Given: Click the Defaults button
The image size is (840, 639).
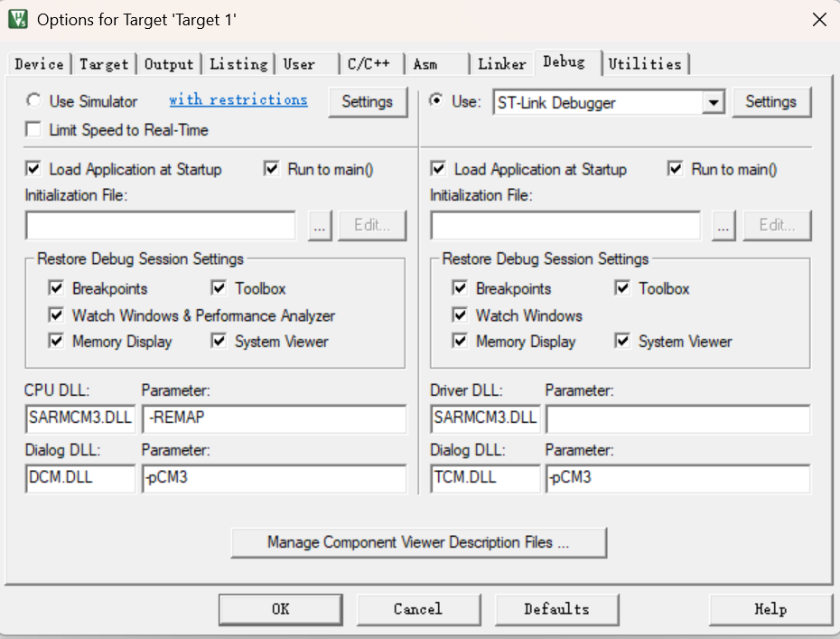Looking at the screenshot, I should click(x=556, y=609).
